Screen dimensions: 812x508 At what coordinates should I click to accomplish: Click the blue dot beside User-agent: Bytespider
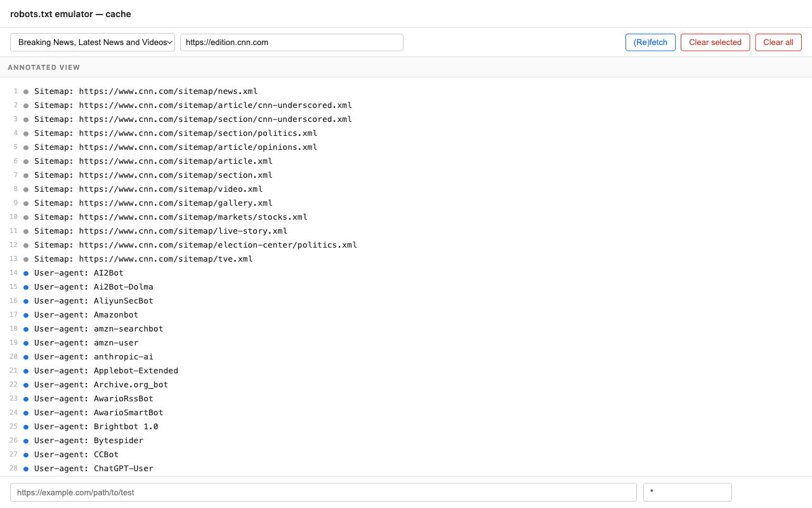point(26,441)
